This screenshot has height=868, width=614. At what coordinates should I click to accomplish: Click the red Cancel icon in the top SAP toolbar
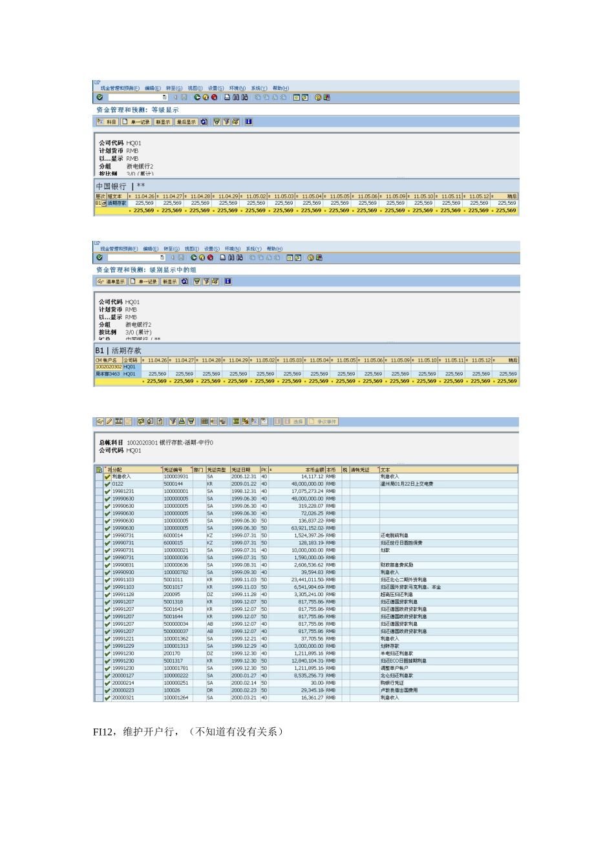point(214,98)
